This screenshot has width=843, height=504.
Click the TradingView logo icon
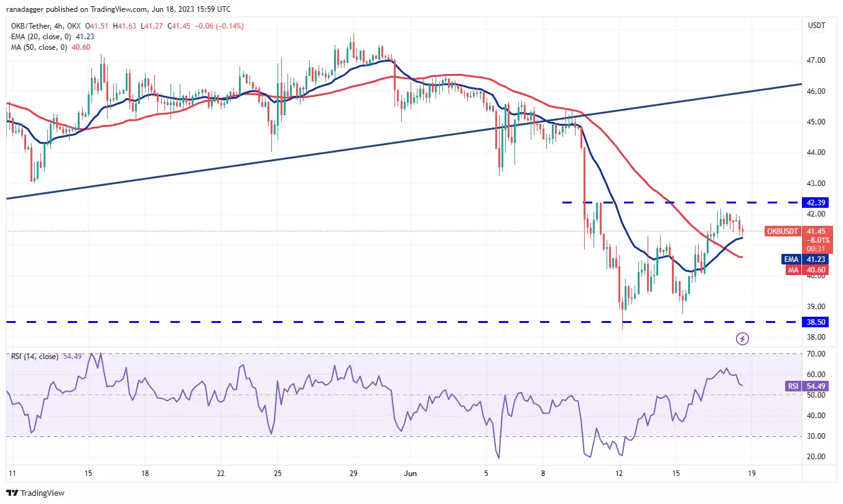(12, 493)
